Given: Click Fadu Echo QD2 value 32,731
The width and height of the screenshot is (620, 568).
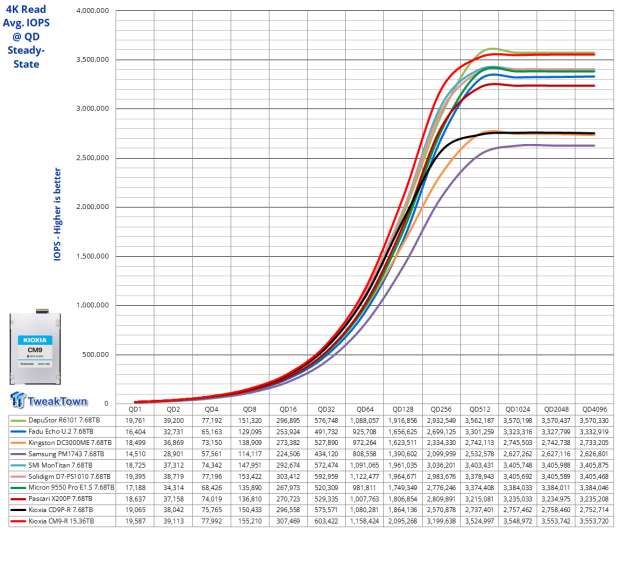Looking at the screenshot, I should click(x=173, y=432).
